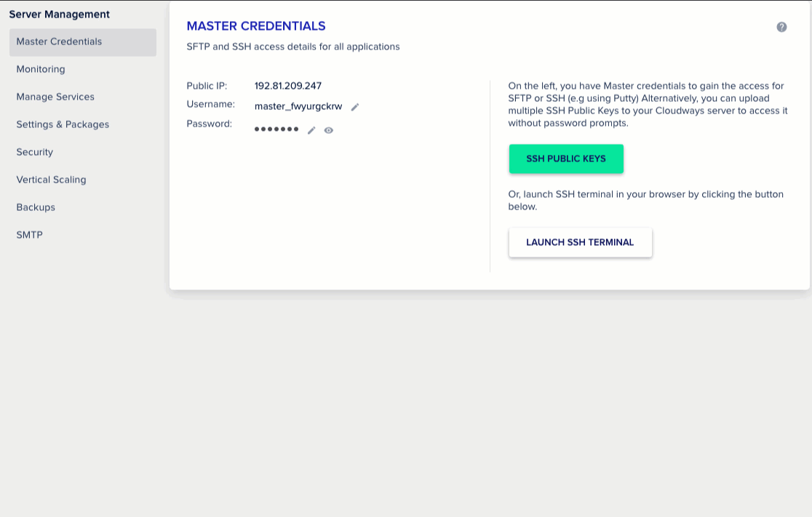
Task: Click the pencil icon to edit username
Action: (x=355, y=107)
